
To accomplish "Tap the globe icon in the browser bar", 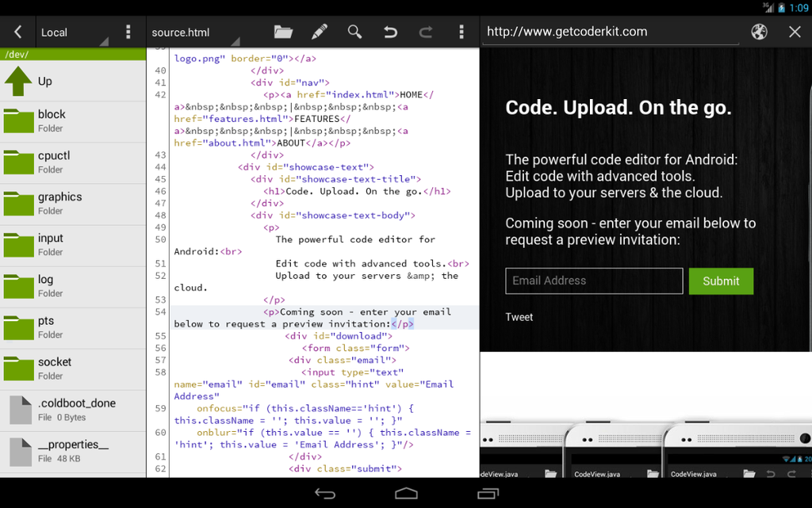I will (x=759, y=32).
